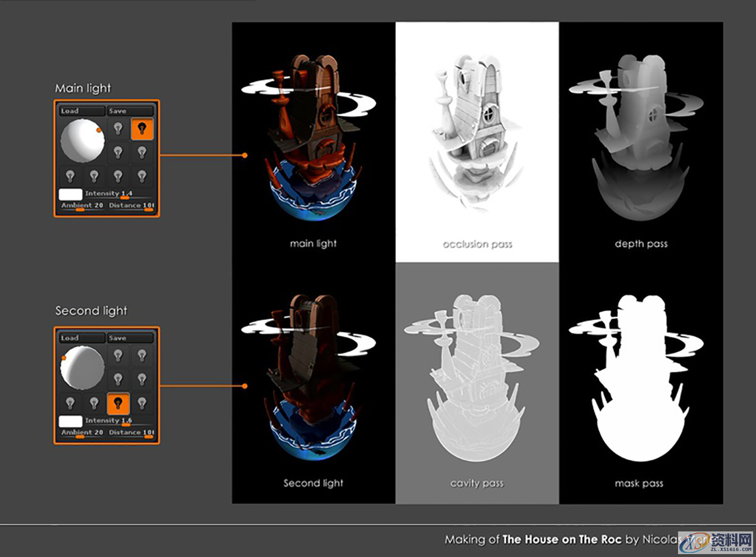The height and width of the screenshot is (557, 756).
Task: Select the middle-right lightbulb in Main light panel
Action: point(141,152)
